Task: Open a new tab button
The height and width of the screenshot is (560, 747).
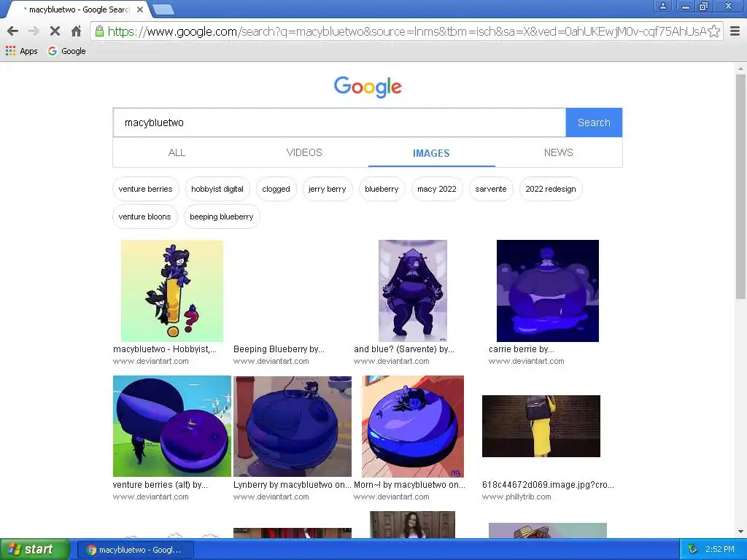Action: click(163, 9)
